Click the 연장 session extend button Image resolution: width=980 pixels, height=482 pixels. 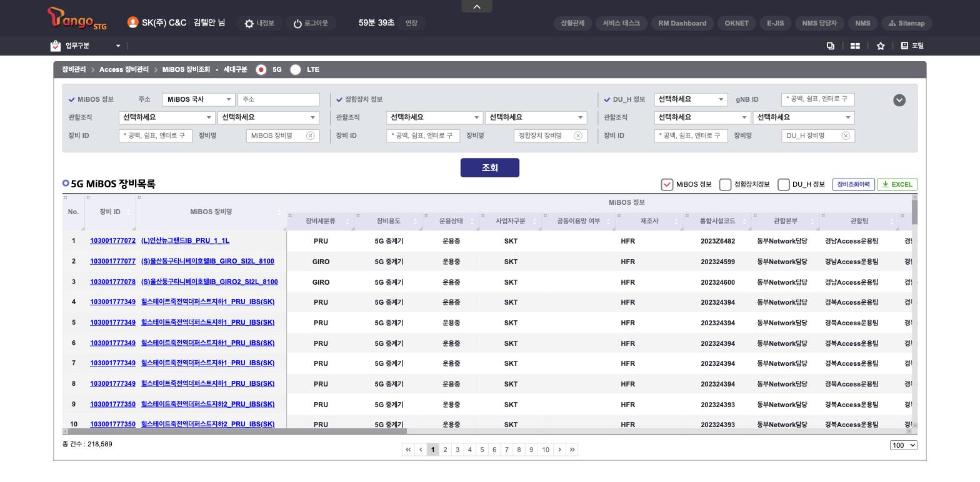411,23
